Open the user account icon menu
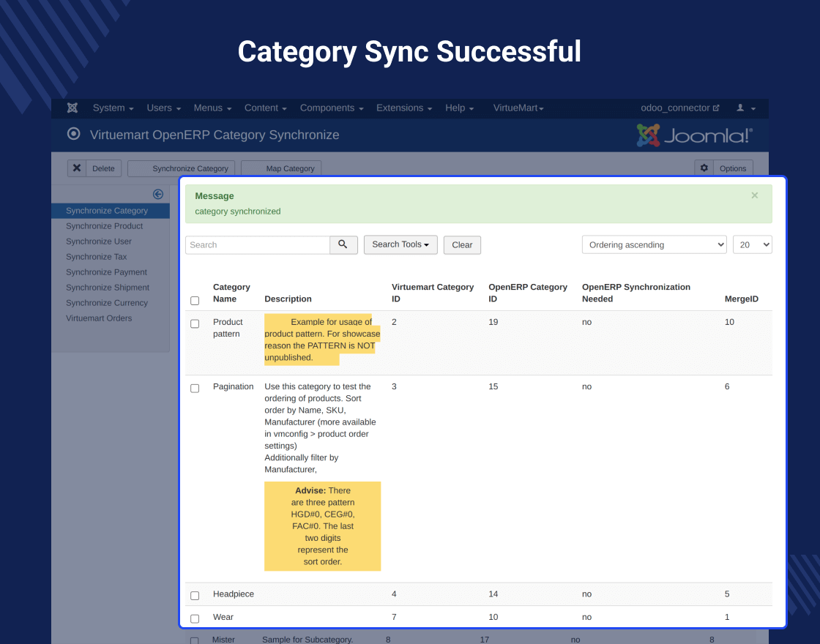The width and height of the screenshot is (820, 644). [x=746, y=108]
